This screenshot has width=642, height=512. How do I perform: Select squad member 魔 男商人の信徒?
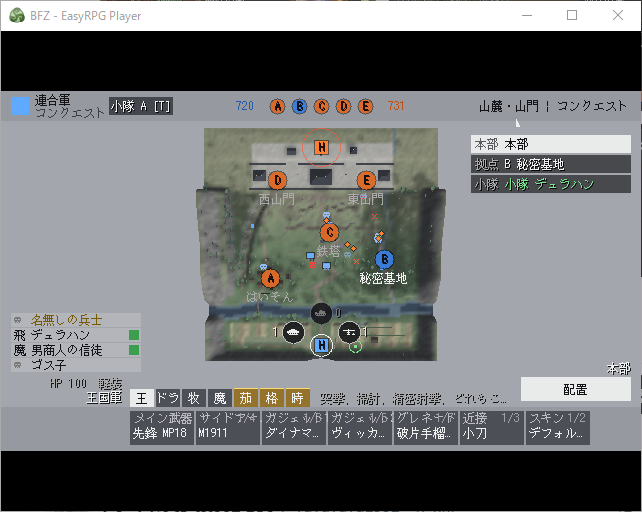click(76, 350)
